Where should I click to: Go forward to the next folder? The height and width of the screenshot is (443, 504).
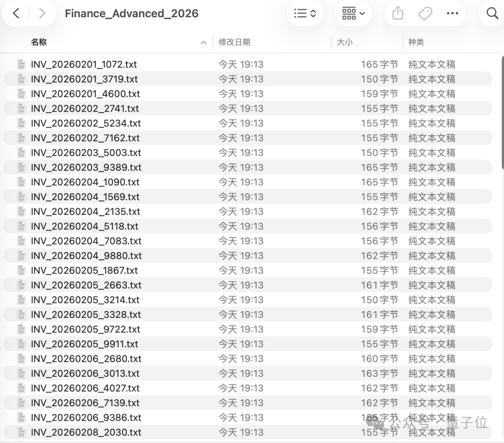(42, 14)
